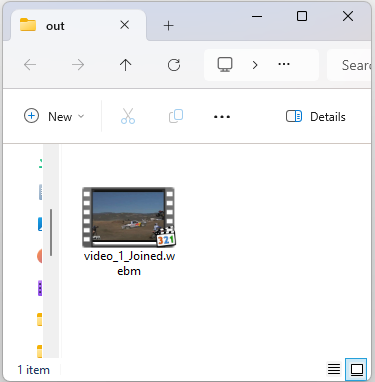
Task: Expand the address bar path chevron
Action: (255, 65)
